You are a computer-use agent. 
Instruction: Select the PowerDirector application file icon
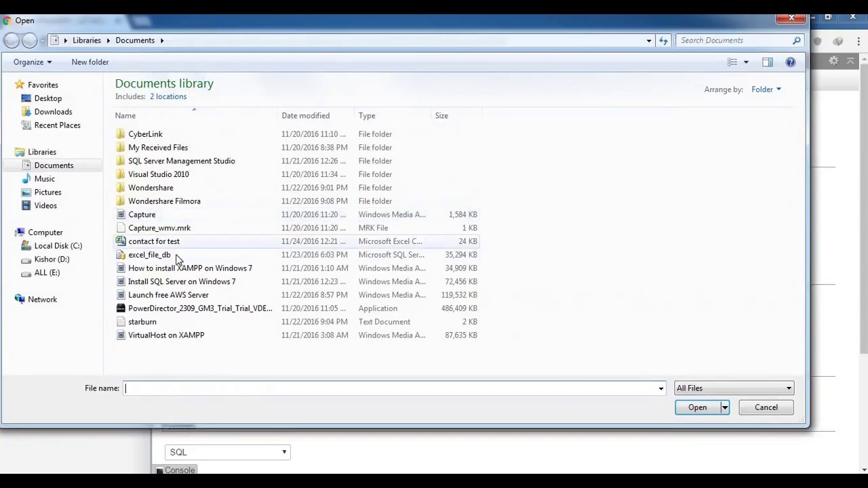[121, 308]
